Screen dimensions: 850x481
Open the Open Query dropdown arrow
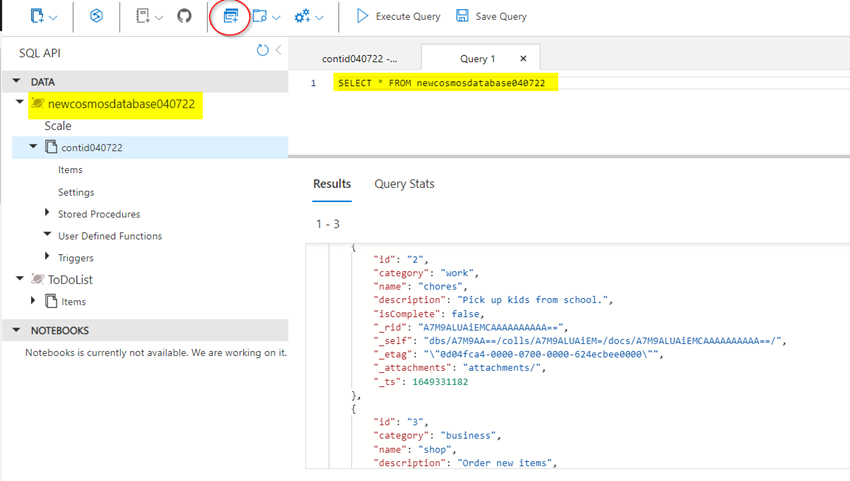pos(276,18)
